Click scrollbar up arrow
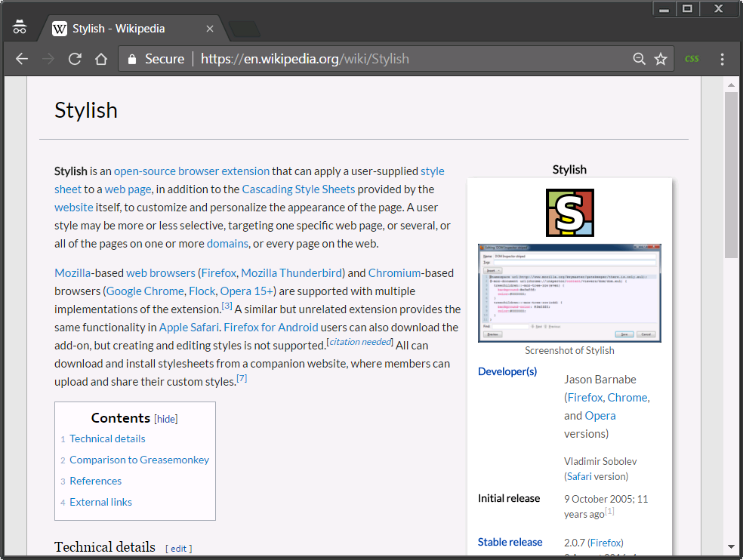The image size is (743, 560). click(x=731, y=85)
